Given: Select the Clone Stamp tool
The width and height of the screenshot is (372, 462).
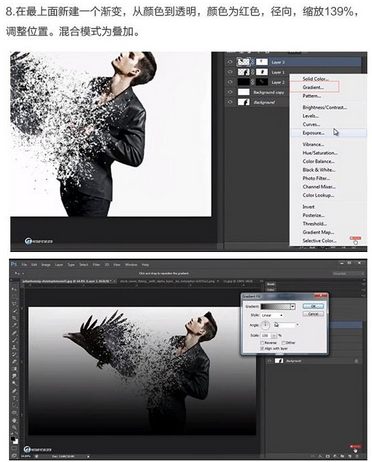Looking at the screenshot, I should click(14, 348).
